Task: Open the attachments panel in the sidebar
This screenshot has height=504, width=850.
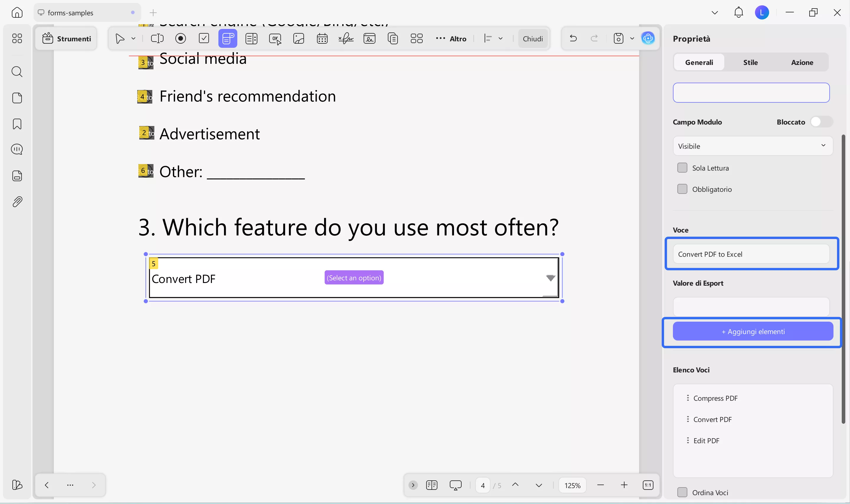Action: click(17, 202)
